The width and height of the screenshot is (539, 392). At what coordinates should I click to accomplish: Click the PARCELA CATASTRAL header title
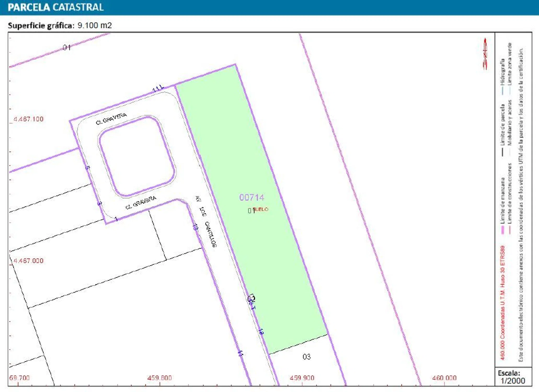56,7
